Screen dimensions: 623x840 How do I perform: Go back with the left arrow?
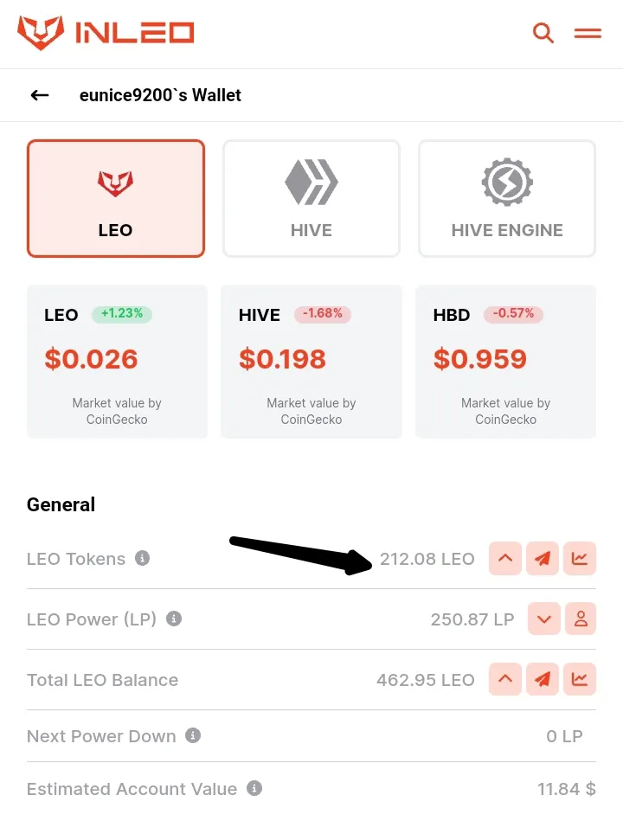click(x=40, y=95)
